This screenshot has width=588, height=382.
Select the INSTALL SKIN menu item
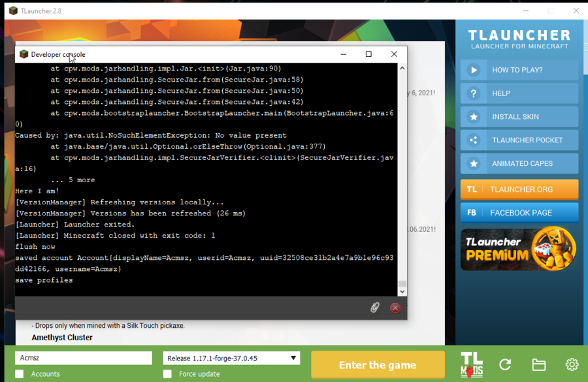tap(519, 117)
